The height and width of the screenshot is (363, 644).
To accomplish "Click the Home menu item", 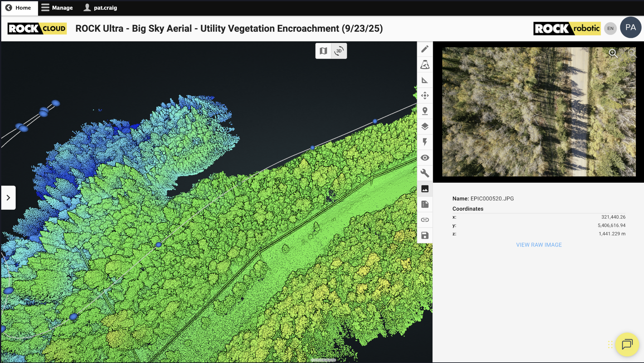I will (x=19, y=8).
